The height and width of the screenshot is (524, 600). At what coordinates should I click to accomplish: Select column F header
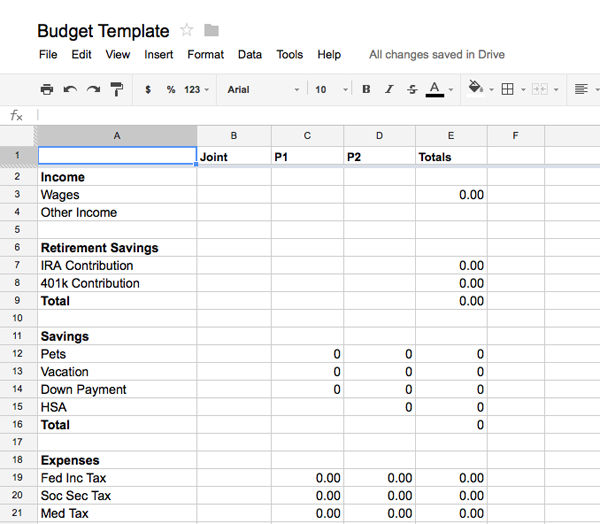coord(515,136)
